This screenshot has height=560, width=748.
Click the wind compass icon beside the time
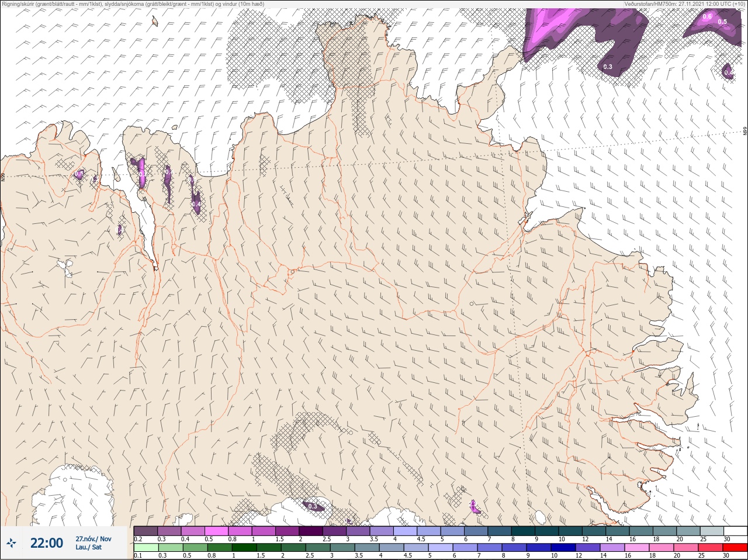[12, 543]
